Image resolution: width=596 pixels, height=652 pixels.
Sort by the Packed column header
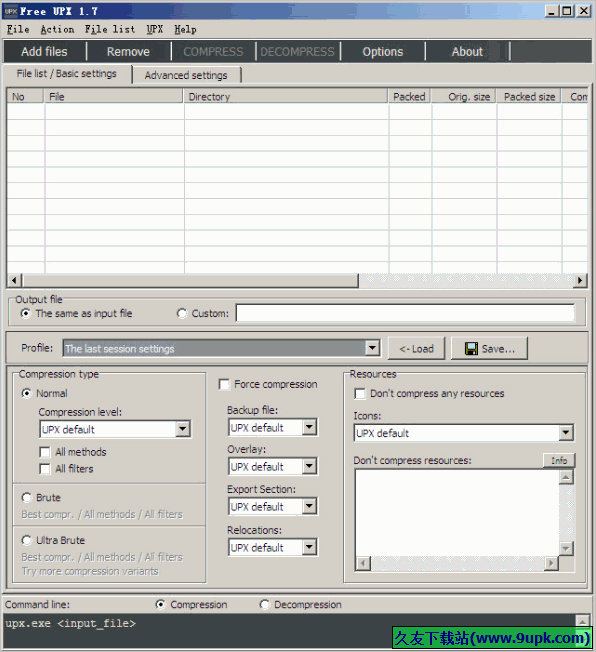[409, 96]
